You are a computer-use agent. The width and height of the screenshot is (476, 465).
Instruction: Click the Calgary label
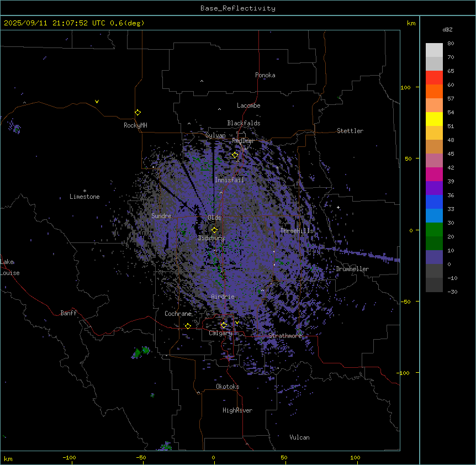(220, 333)
